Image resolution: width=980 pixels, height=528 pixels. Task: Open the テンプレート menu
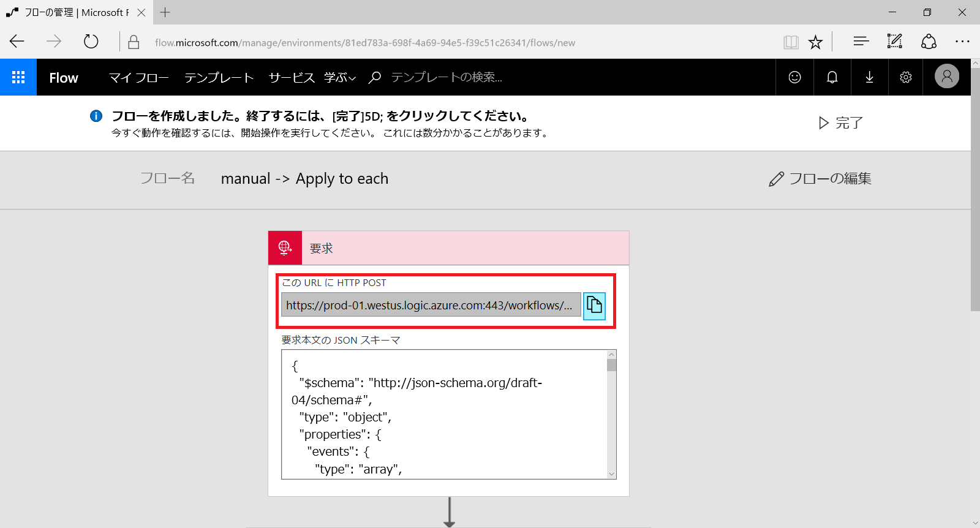(219, 78)
